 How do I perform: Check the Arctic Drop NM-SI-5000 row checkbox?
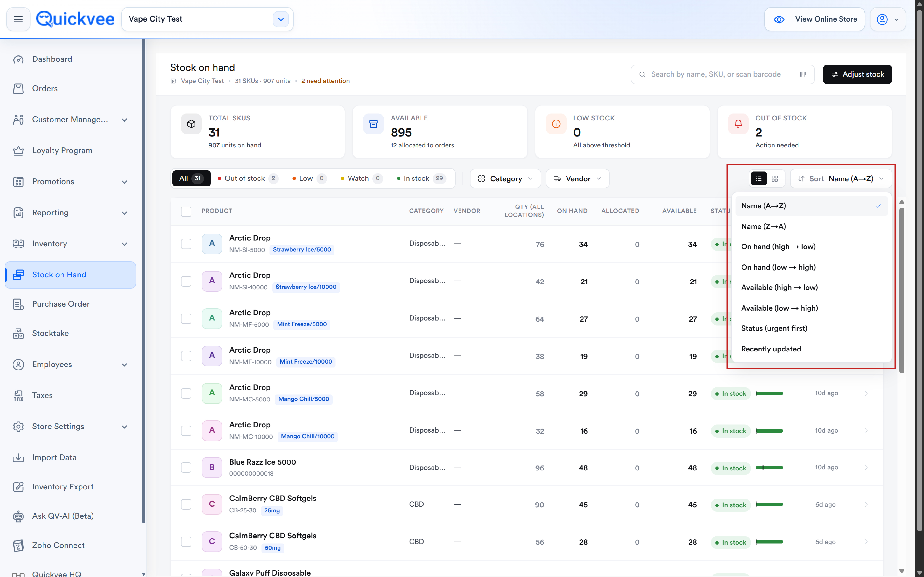(x=186, y=244)
